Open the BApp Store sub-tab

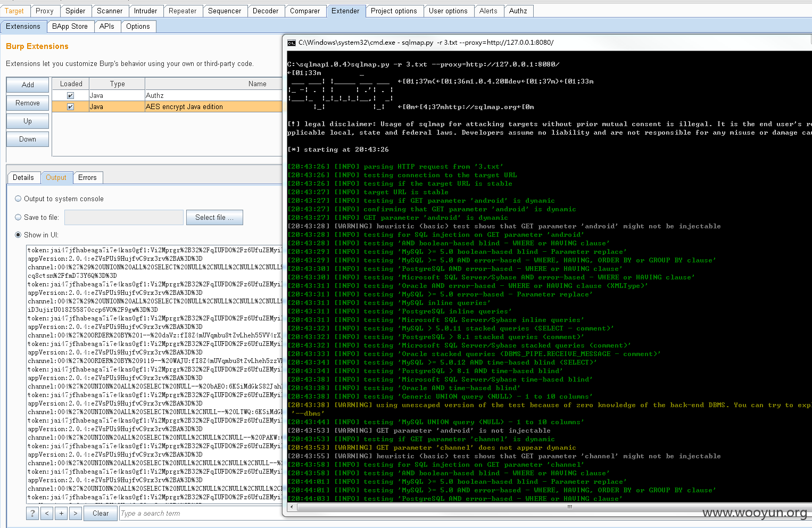70,26
